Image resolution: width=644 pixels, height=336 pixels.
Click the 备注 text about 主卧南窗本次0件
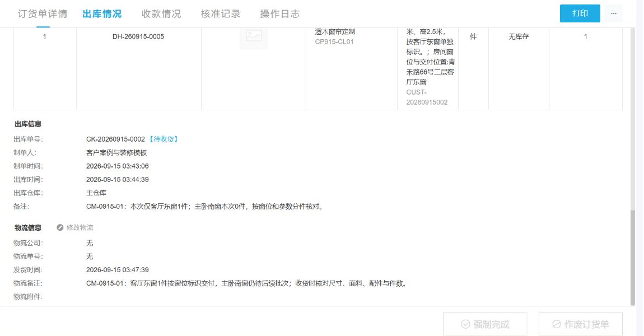tap(206, 207)
